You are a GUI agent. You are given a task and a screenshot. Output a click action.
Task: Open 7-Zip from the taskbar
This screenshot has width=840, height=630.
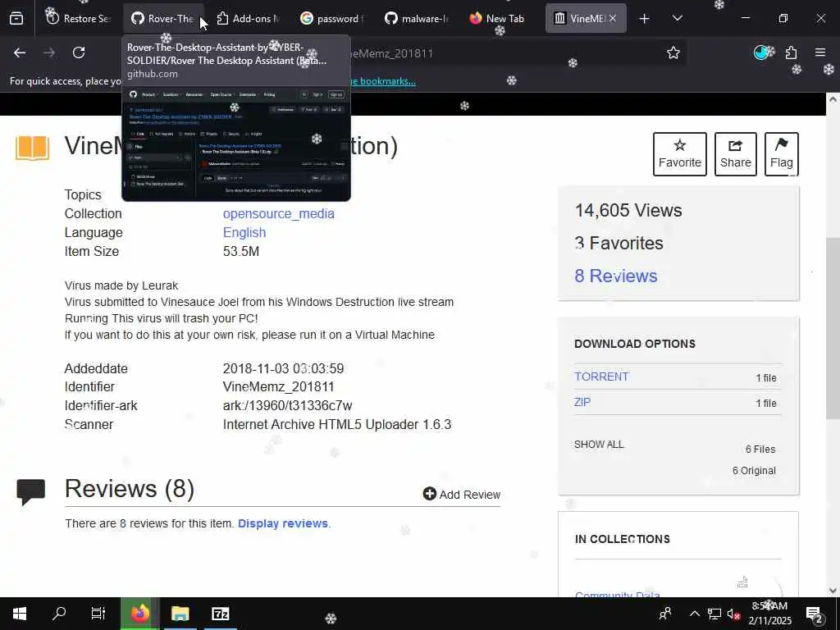(220, 614)
